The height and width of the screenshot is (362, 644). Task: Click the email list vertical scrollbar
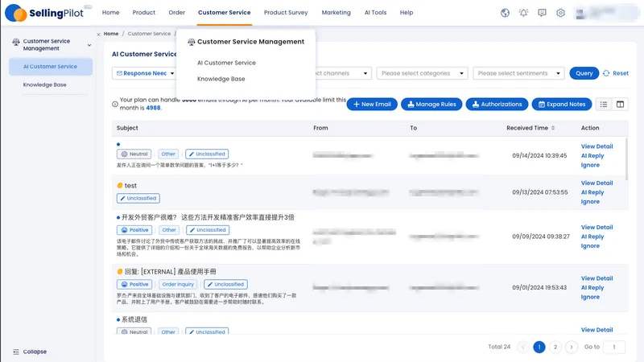coord(626,159)
